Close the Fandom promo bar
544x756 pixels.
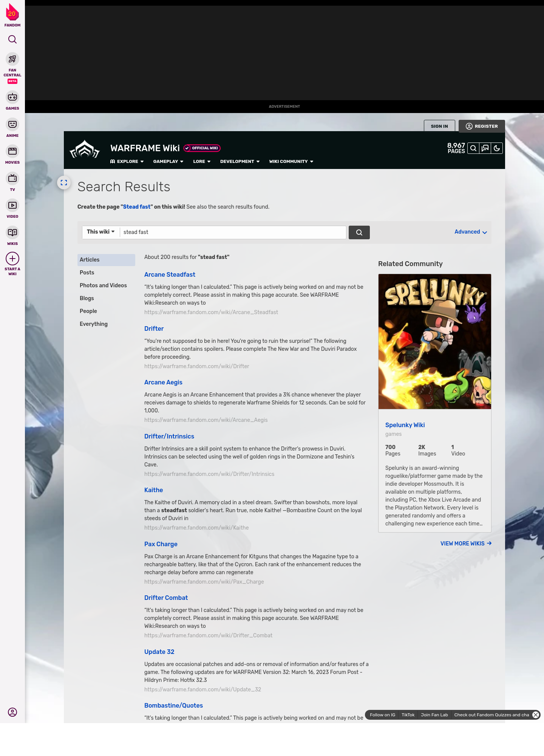(x=536, y=715)
